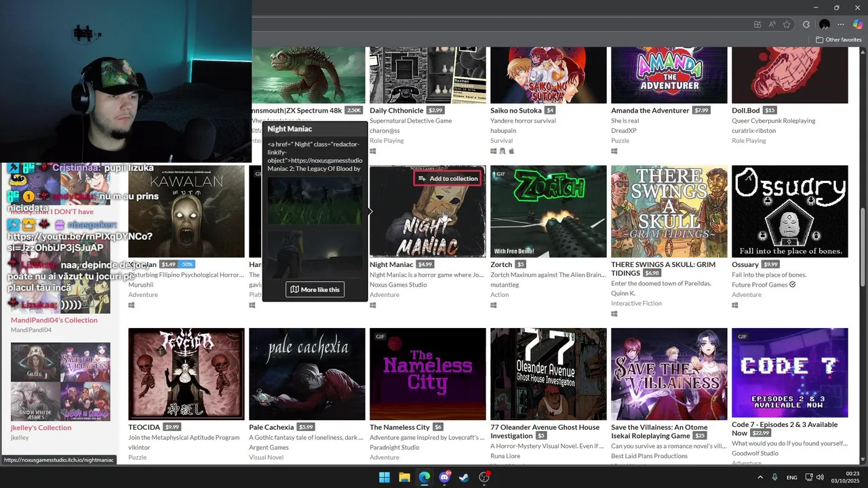Image resolution: width=868 pixels, height=488 pixels.
Task: Open the Pale Cachexia cover image
Action: (x=307, y=374)
